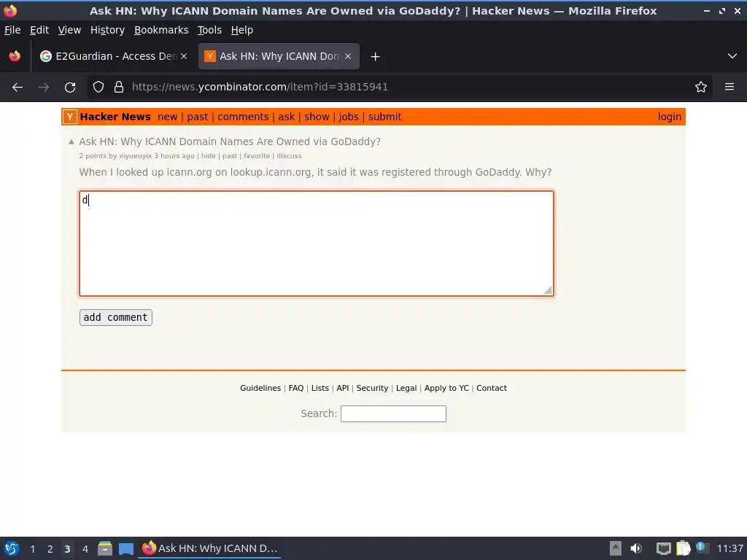Click the Hacker News title link
The width and height of the screenshot is (747, 560).
click(115, 117)
